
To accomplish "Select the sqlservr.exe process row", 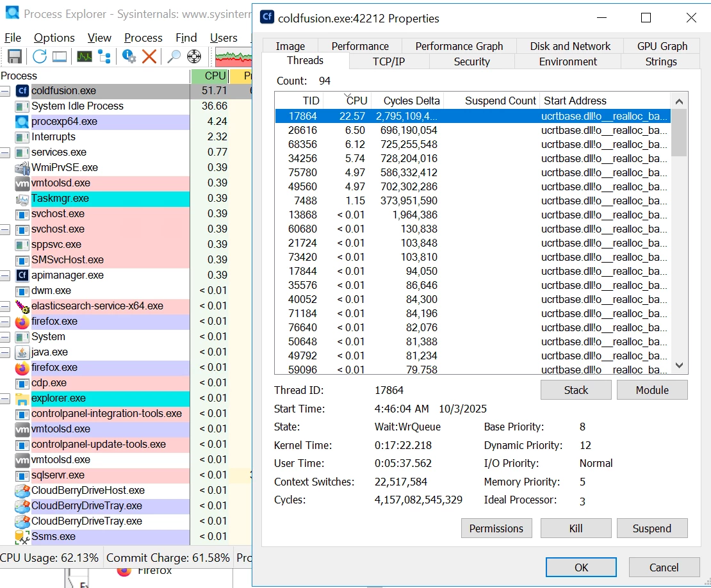I will [126, 475].
